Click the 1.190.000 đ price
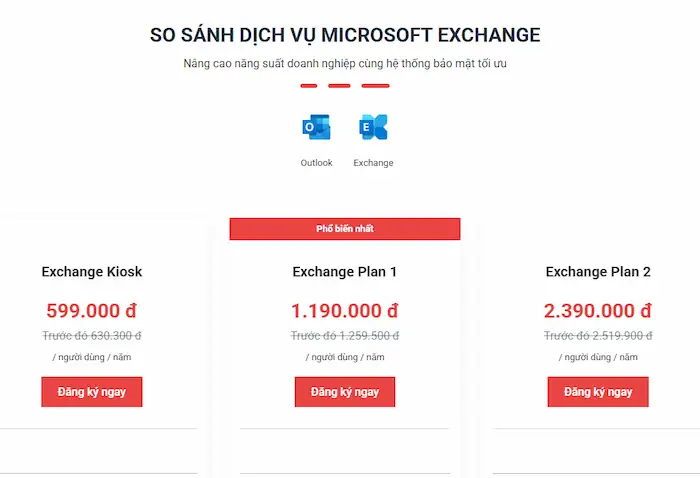This screenshot has height=478, width=700. pos(345,310)
